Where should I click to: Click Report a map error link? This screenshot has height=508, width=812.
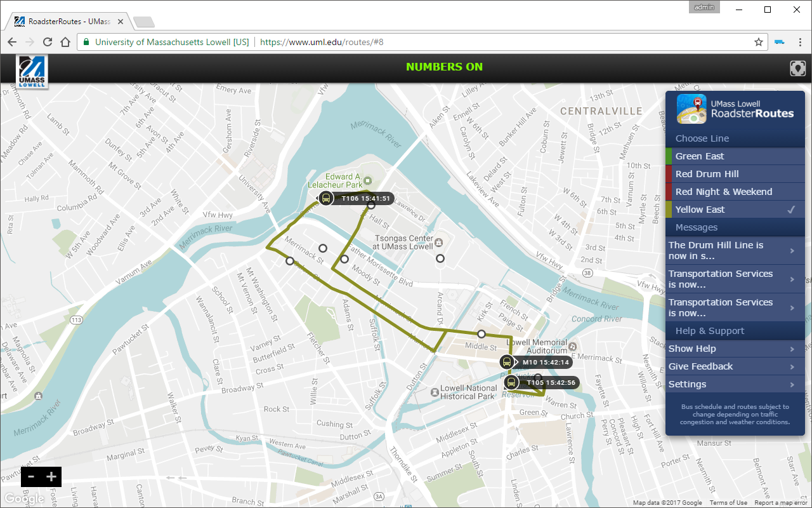(781, 503)
